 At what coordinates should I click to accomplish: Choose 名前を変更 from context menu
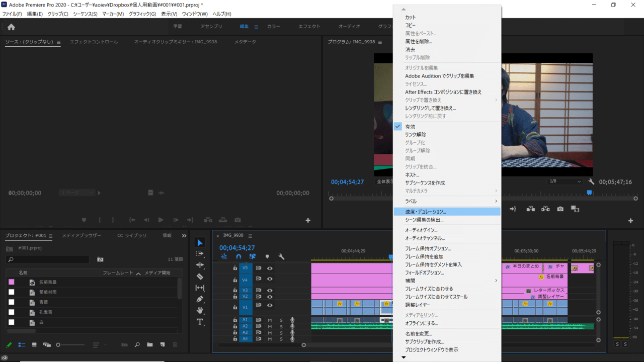click(x=447, y=333)
